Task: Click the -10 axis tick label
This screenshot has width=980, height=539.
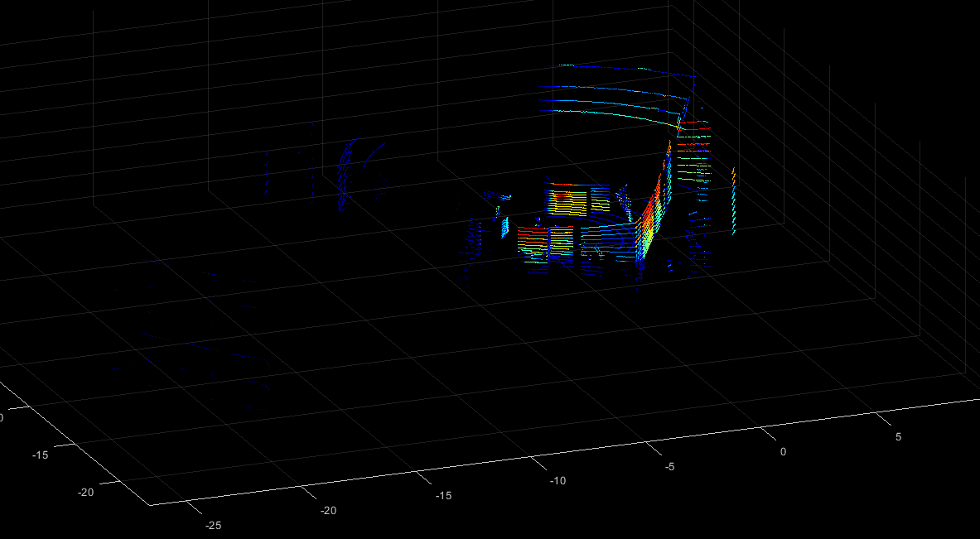Action: pyautogui.click(x=558, y=481)
